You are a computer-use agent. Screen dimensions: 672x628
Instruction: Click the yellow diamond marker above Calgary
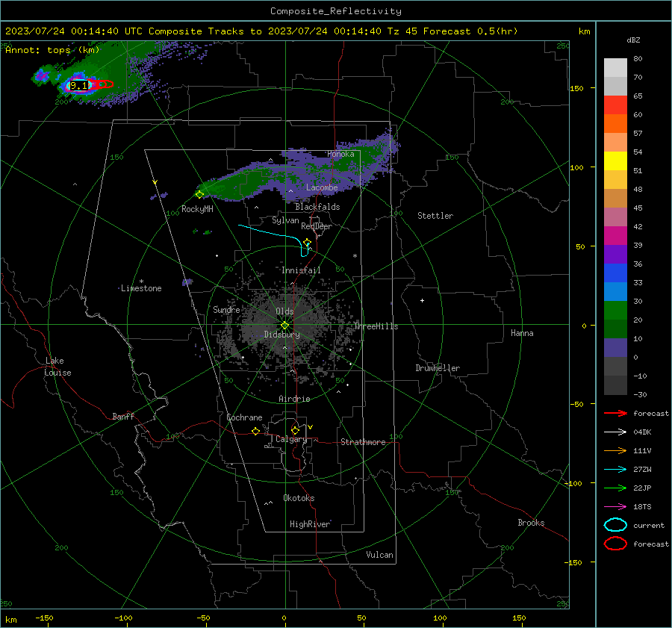(295, 430)
